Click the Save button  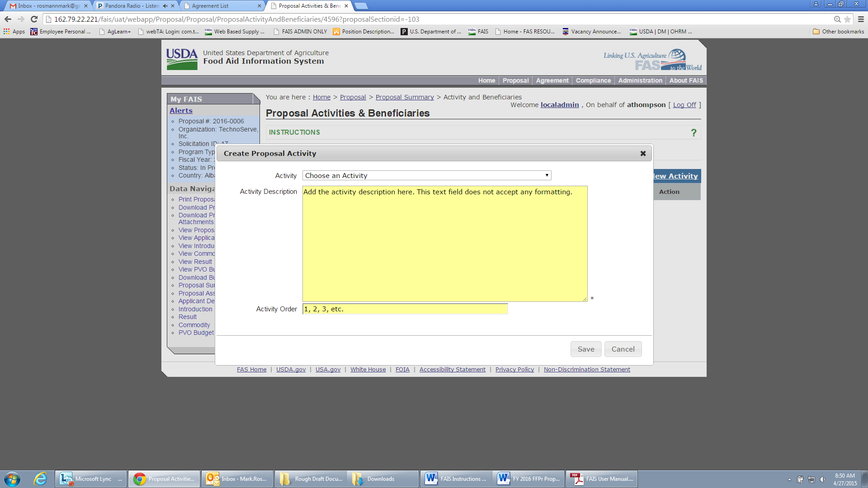[585, 349]
